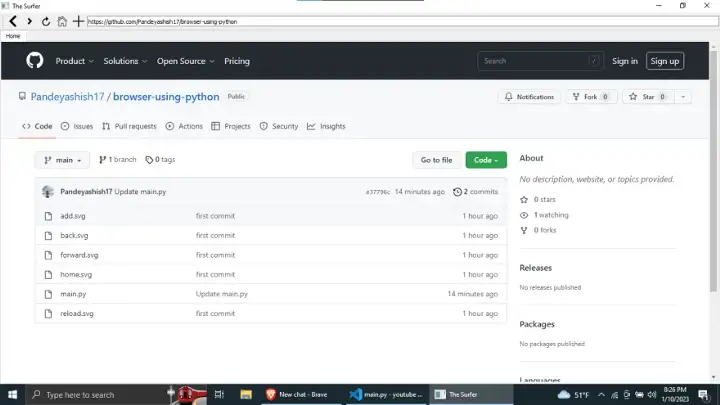
Task: Open the Pricing page
Action: point(237,61)
